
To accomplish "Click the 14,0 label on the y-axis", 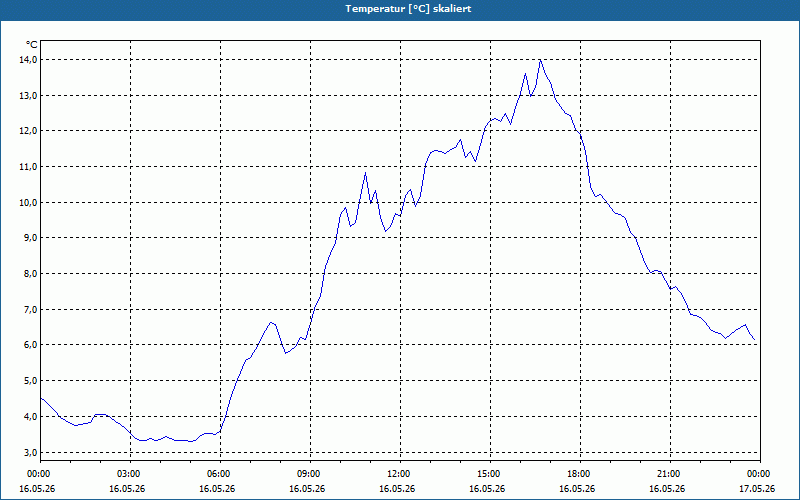I will pyautogui.click(x=29, y=60).
